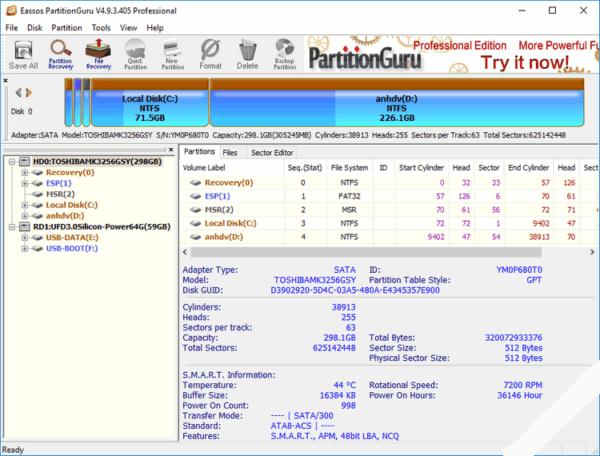Launch the File Recovery tool
This screenshot has height=456, width=600.
tap(98, 54)
